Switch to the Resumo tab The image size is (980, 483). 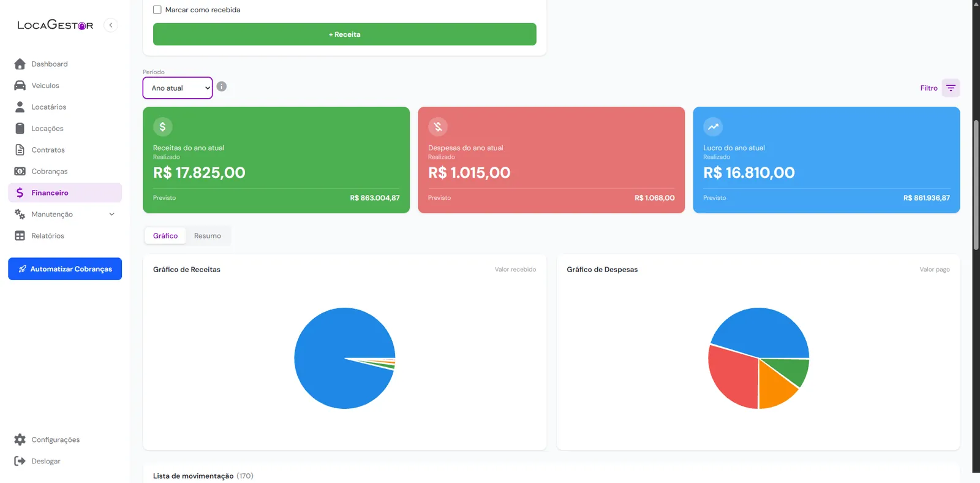click(208, 236)
